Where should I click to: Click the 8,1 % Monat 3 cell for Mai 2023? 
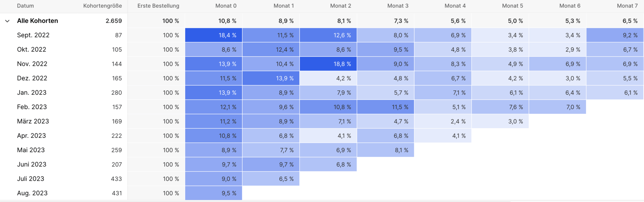[385, 150]
